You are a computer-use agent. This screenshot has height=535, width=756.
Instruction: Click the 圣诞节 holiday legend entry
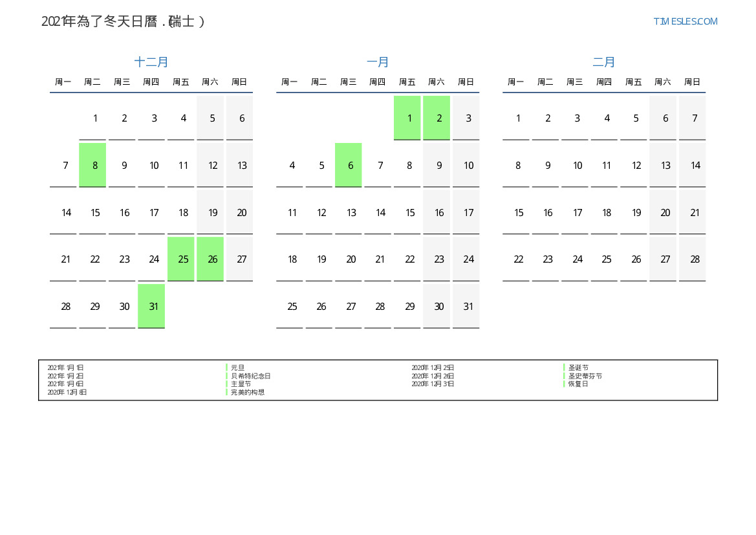click(578, 367)
